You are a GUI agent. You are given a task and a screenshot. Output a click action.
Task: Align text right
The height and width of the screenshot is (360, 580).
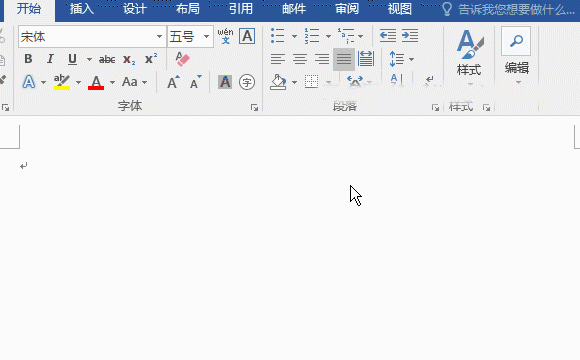click(x=322, y=59)
